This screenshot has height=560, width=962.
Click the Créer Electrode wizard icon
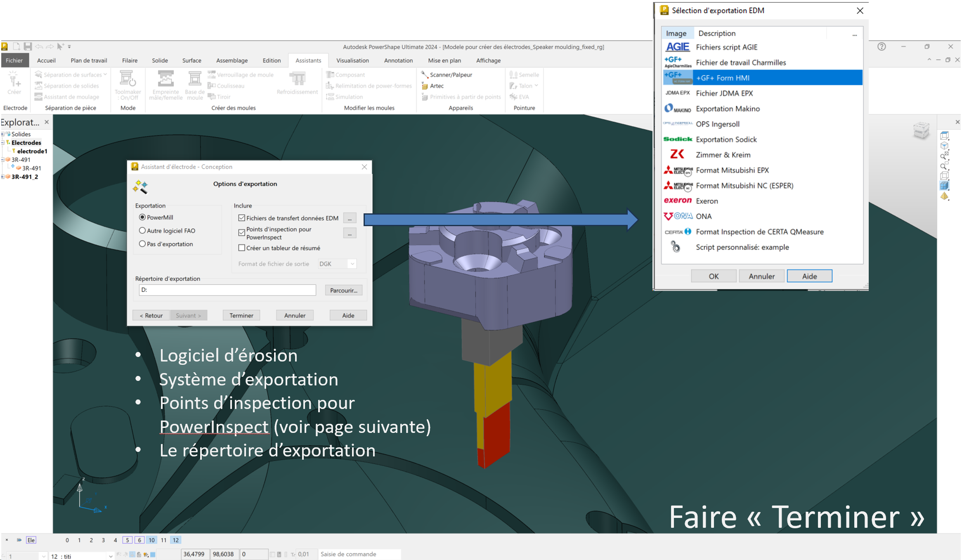click(14, 78)
